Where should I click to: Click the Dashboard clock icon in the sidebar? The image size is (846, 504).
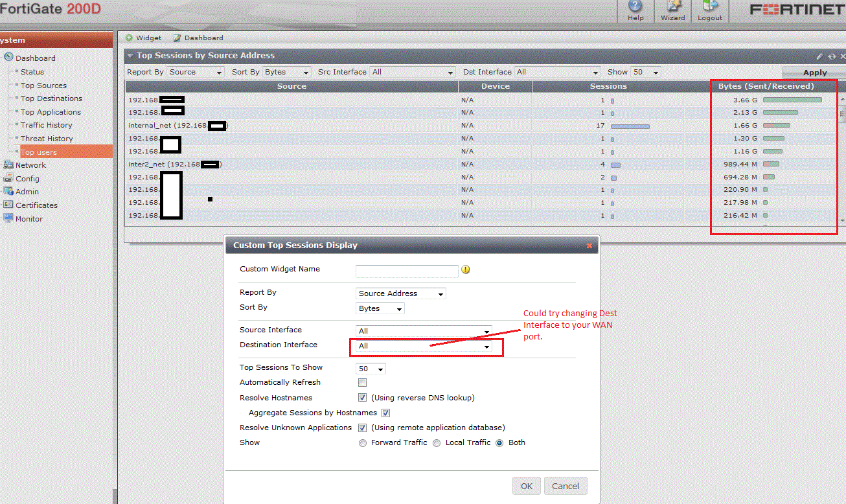click(x=9, y=58)
